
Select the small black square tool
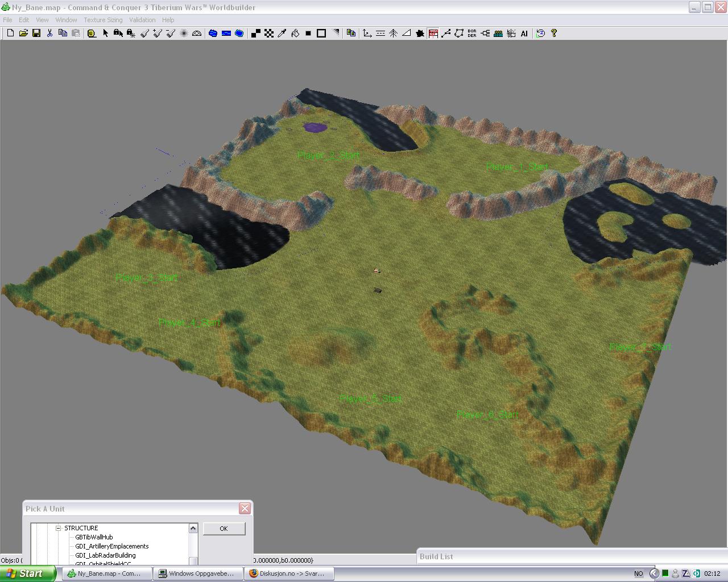click(308, 34)
